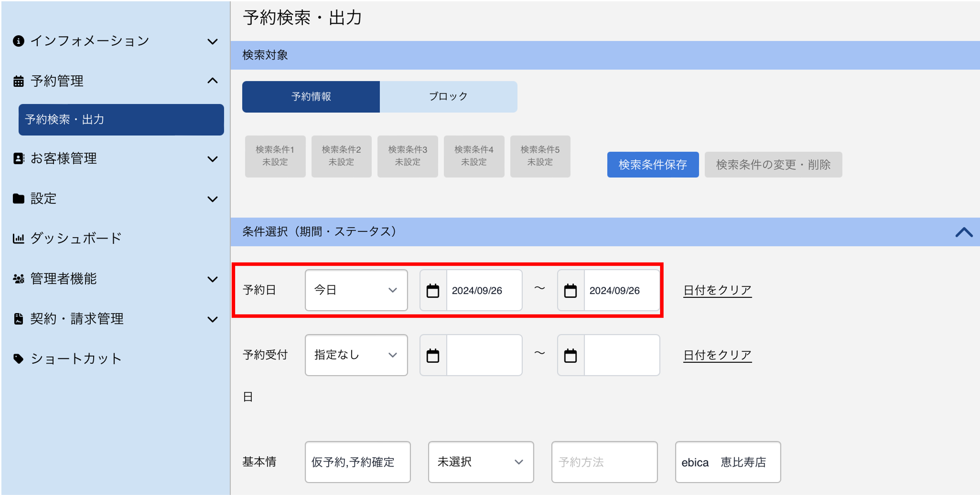
Task: Expand the お客様管理 menu chevron
Action: point(212,159)
